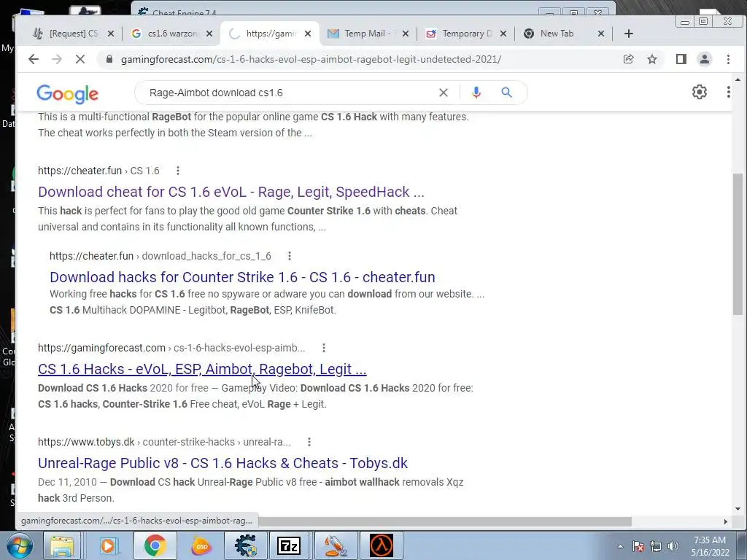Screen dimensions: 747x560
Task: Click the Google search input field
Action: coord(286,93)
